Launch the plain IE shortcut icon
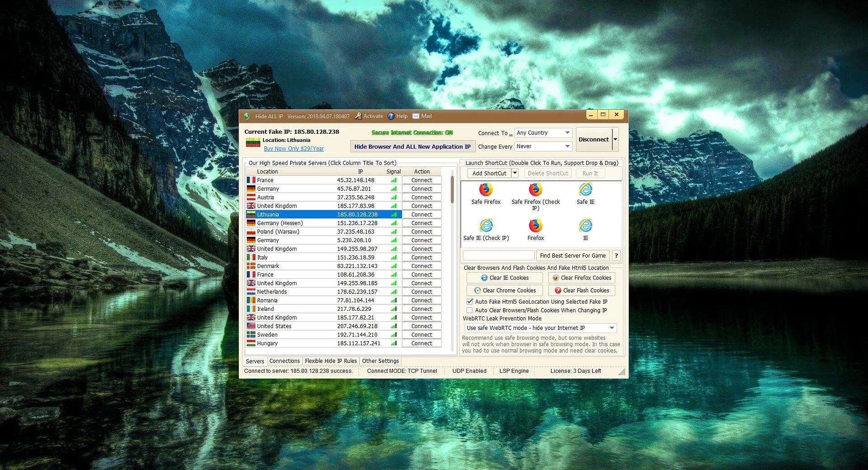Viewport: 868px width, 470px height. [585, 226]
